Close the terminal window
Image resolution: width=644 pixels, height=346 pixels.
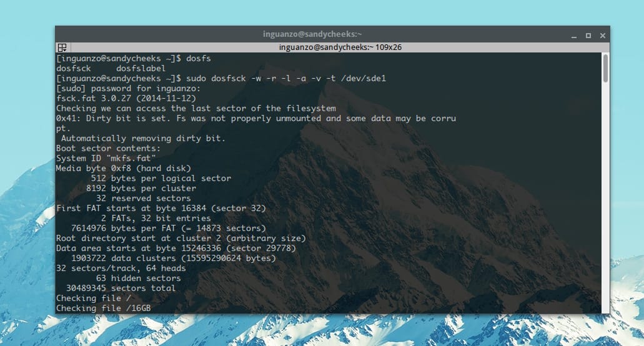click(603, 36)
